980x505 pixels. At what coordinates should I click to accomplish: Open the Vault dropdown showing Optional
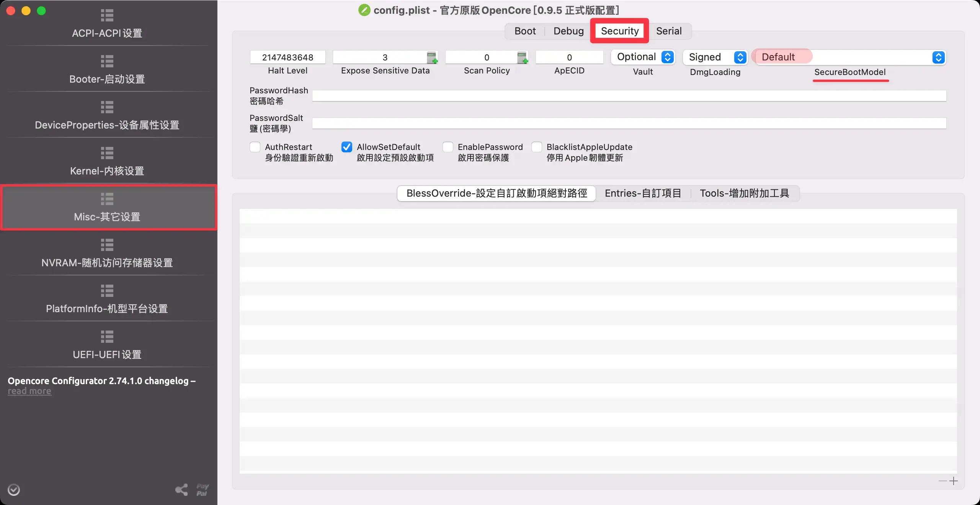click(643, 57)
